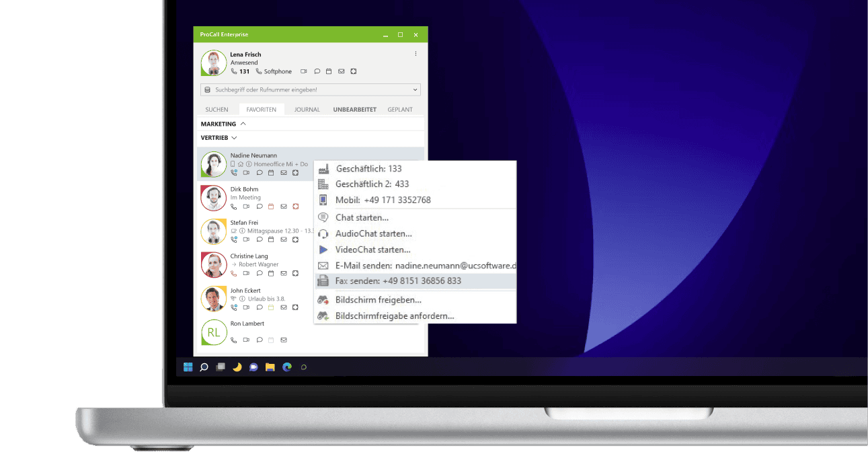Expand the MARKETING group
The height and width of the screenshot is (452, 868).
tap(243, 124)
